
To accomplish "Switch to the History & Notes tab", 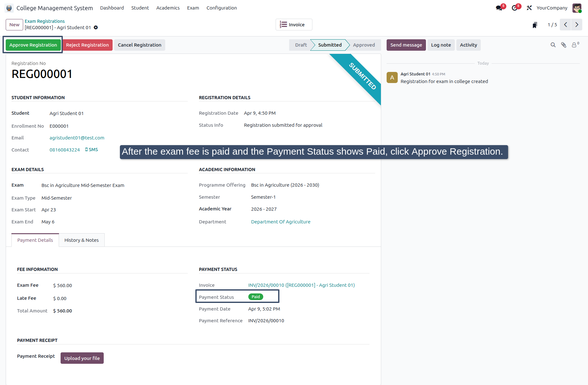I will pyautogui.click(x=82, y=240).
